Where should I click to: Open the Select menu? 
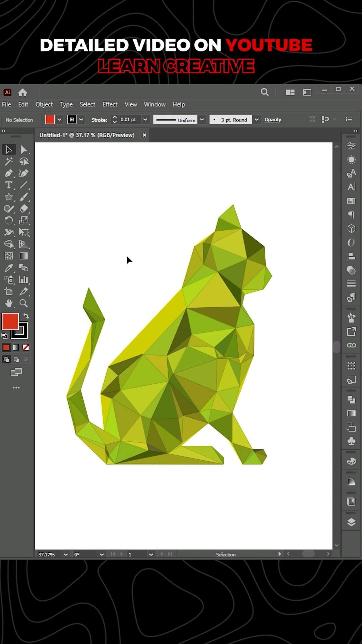pos(87,104)
